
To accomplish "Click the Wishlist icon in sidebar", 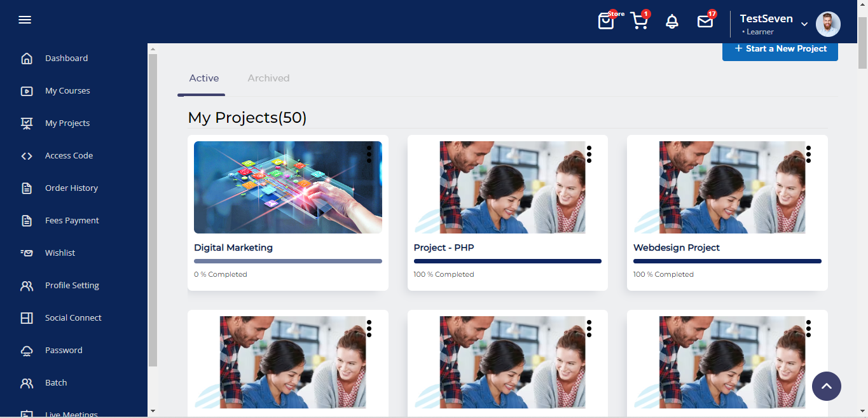I will click(27, 253).
